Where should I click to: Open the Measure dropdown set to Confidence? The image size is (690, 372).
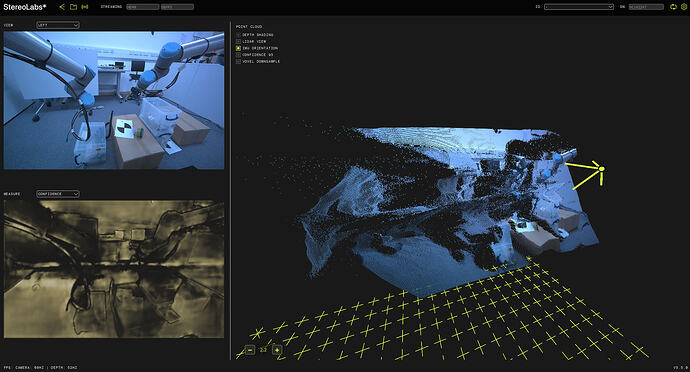[58, 194]
